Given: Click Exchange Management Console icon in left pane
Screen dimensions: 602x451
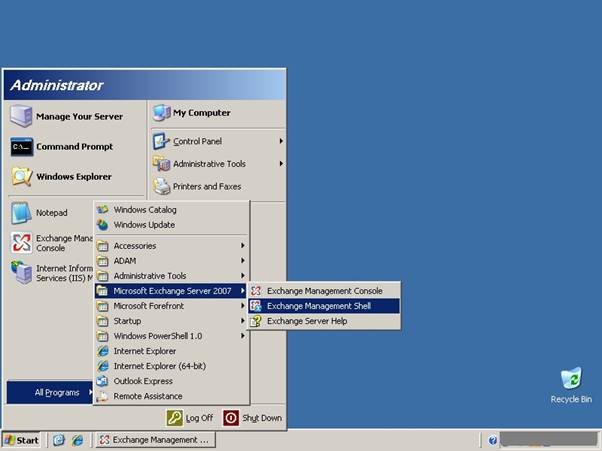Looking at the screenshot, I should pos(21,243).
